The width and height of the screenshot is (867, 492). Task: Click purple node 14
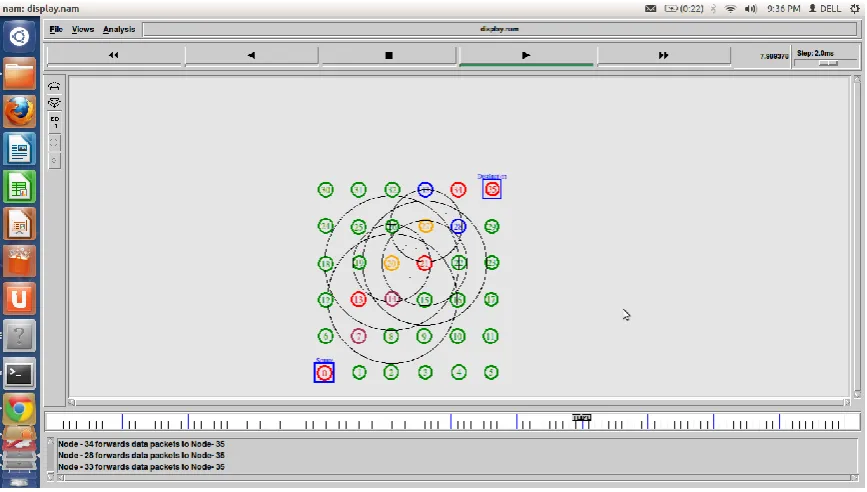(392, 300)
